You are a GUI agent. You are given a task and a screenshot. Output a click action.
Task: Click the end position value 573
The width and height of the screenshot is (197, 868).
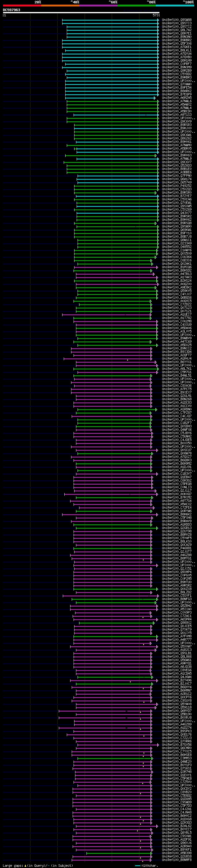pos(155,15)
